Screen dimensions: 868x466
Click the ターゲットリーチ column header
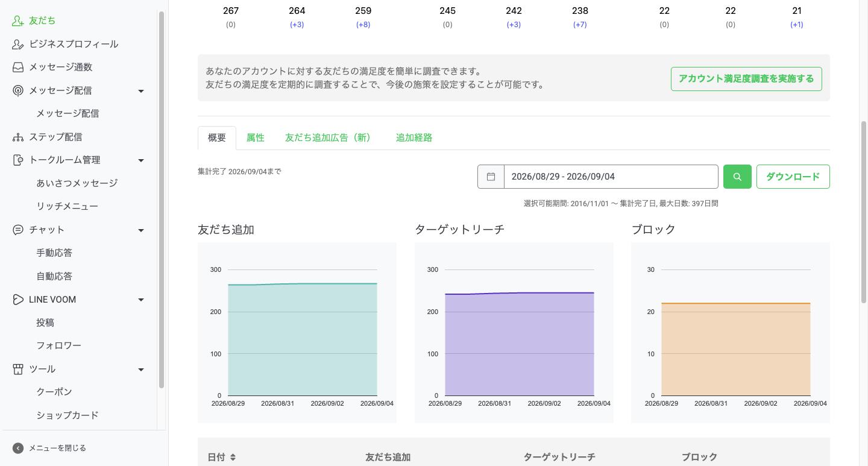tap(559, 457)
